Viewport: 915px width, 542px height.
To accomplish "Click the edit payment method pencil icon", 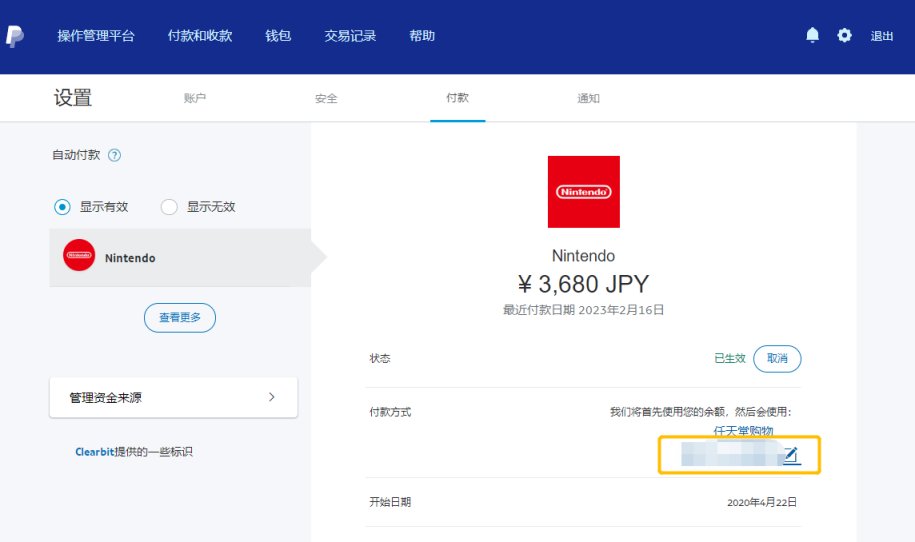I will tap(791, 455).
